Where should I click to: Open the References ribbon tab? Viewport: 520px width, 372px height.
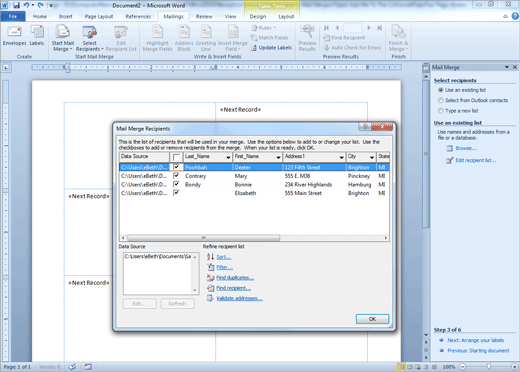tap(138, 16)
